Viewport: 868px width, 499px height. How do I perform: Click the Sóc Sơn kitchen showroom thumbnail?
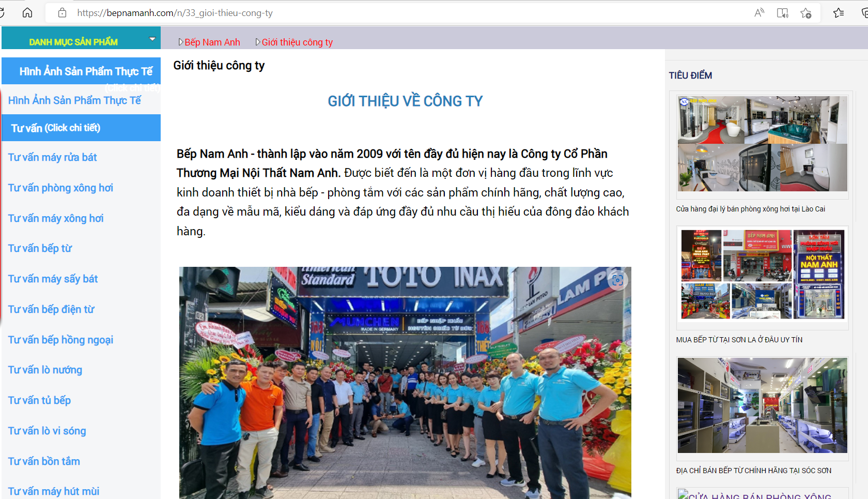click(762, 405)
